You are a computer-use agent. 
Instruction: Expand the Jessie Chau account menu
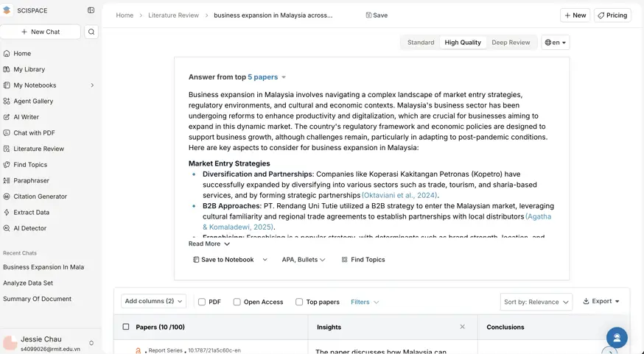pos(91,343)
